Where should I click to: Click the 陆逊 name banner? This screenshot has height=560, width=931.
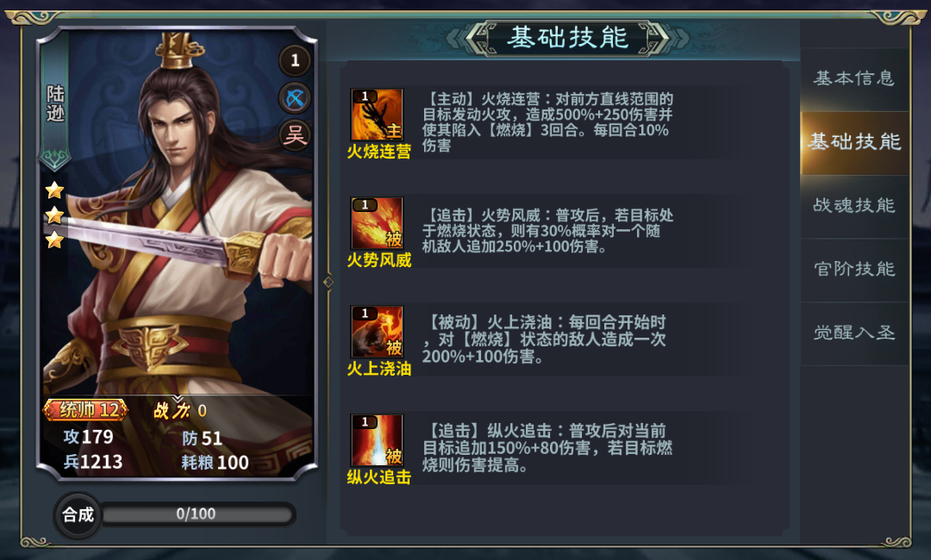(55, 102)
